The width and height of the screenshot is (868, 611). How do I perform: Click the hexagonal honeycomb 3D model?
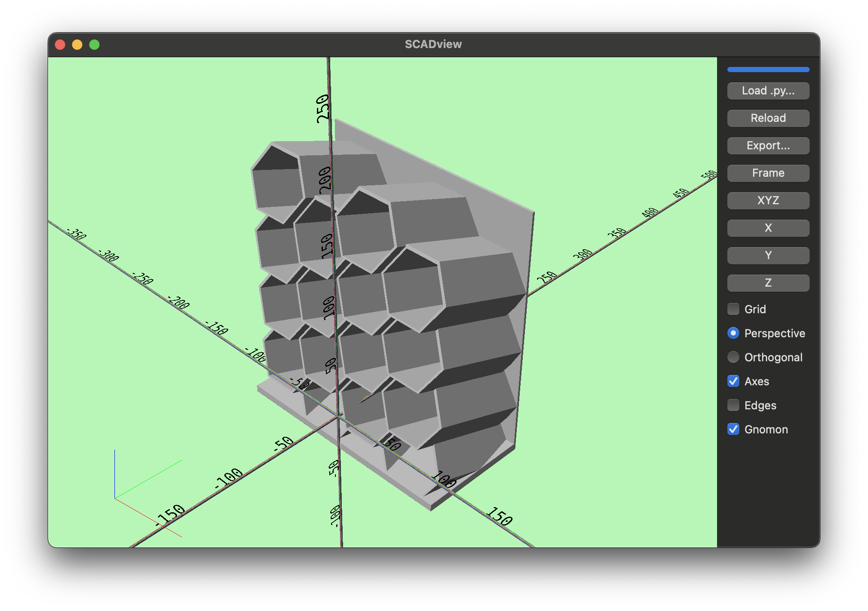click(x=412, y=292)
